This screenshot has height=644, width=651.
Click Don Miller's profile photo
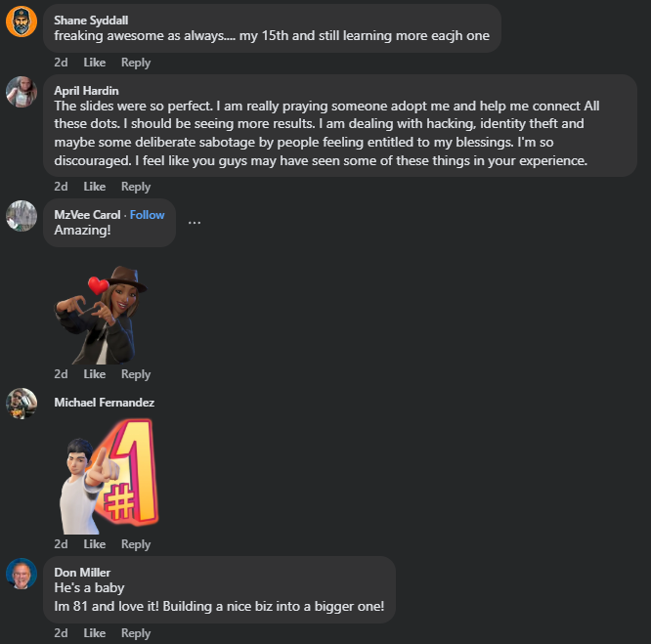pyautogui.click(x=22, y=573)
